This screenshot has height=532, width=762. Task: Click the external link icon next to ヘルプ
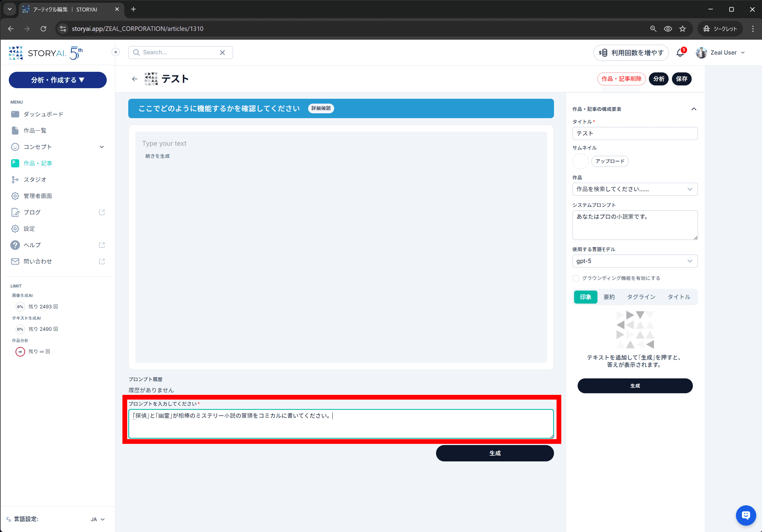(102, 245)
